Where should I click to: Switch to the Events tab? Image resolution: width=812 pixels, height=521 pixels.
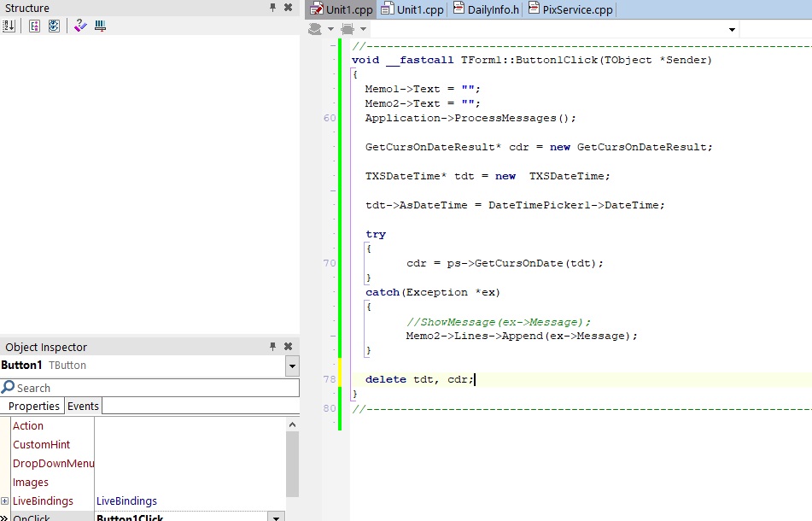(x=83, y=406)
